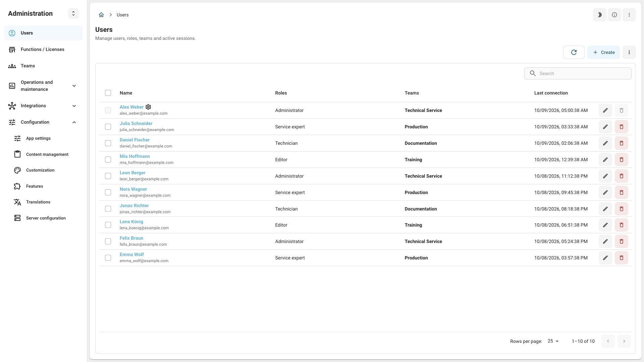Open top-right header kebab menu
The height and width of the screenshot is (362, 644).
click(x=629, y=15)
